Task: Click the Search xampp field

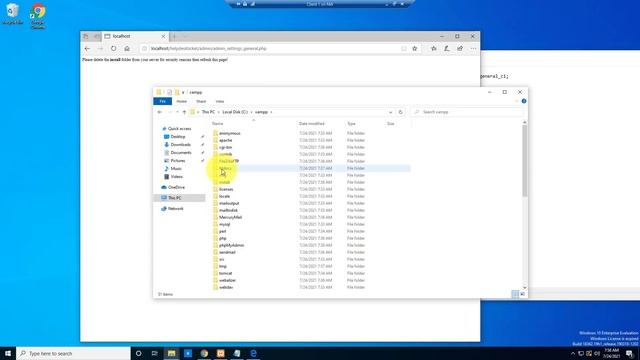Action: coord(468,112)
